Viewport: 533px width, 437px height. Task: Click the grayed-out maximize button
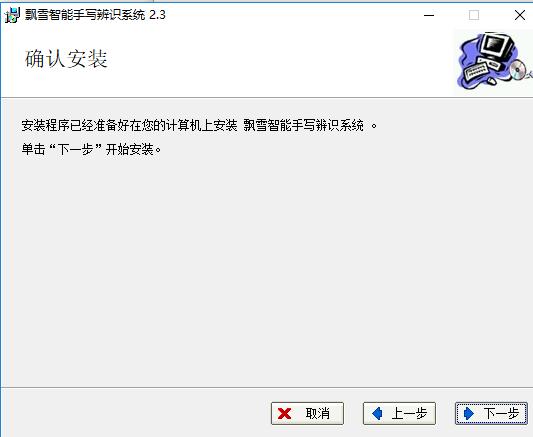[474, 15]
